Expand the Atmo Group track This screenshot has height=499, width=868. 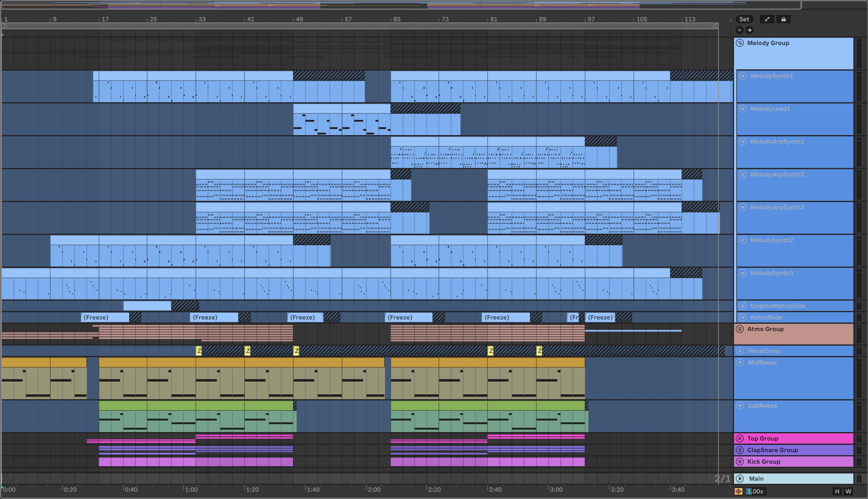click(740, 329)
